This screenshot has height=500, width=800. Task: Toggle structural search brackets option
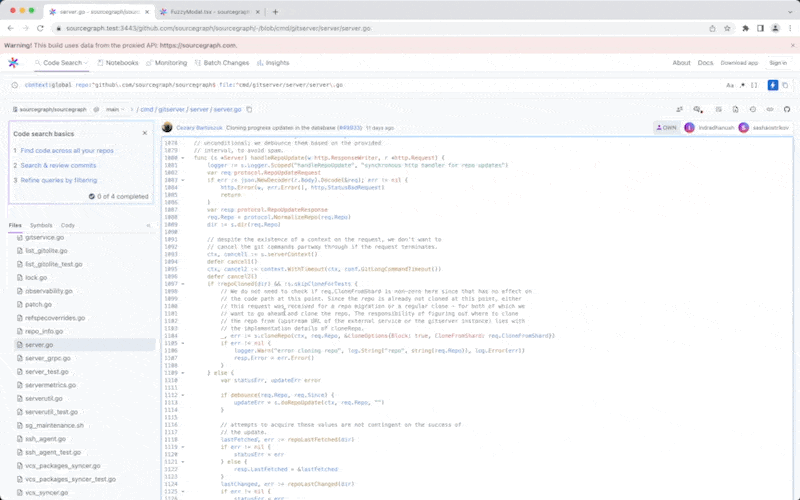point(754,85)
